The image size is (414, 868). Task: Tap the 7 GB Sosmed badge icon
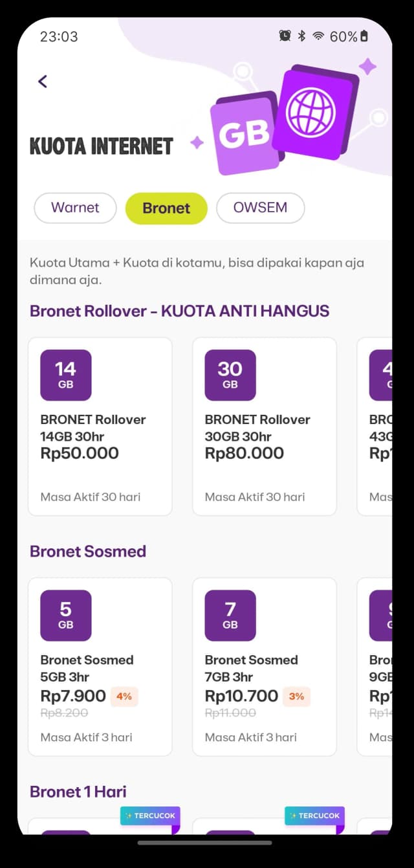point(230,616)
